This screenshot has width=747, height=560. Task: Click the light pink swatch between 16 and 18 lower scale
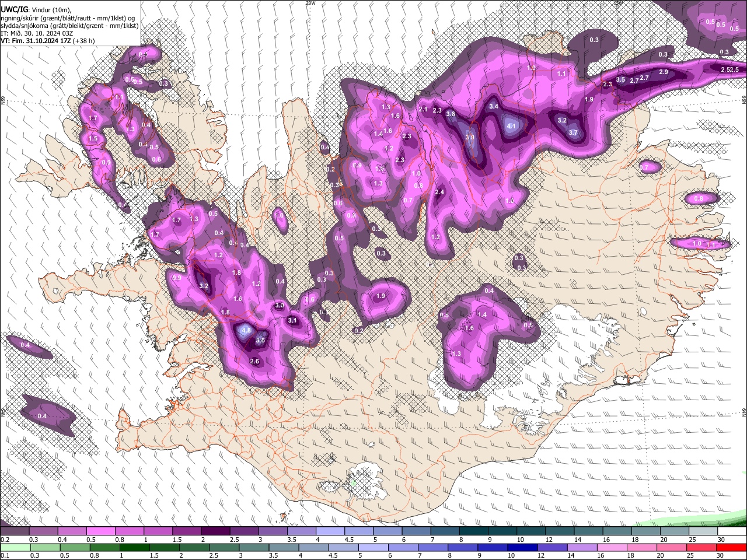coord(612,547)
